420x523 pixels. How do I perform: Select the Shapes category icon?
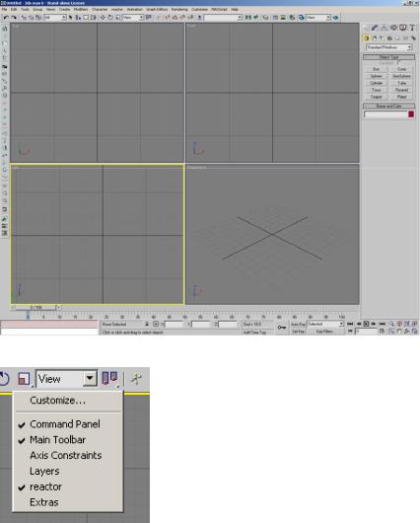tap(375, 38)
